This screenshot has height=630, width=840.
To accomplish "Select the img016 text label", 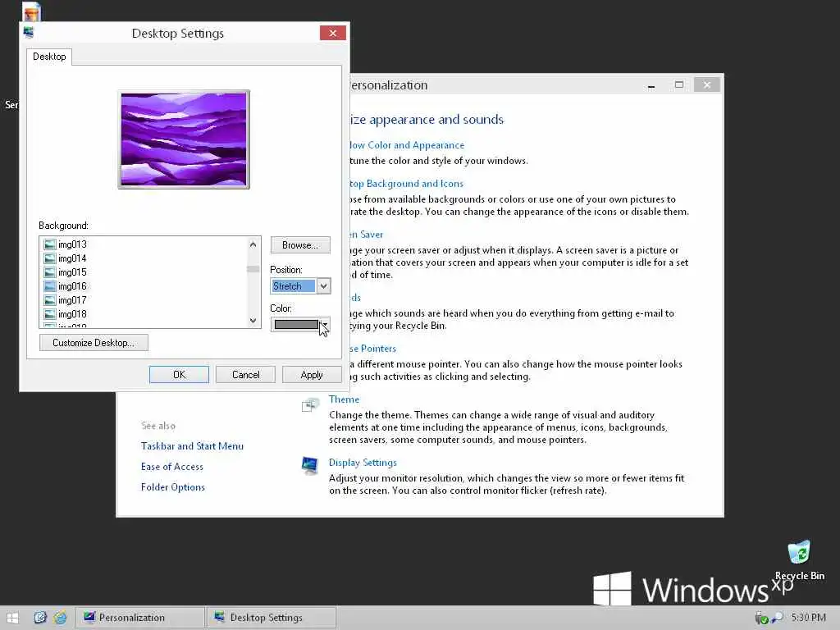I will click(72, 286).
